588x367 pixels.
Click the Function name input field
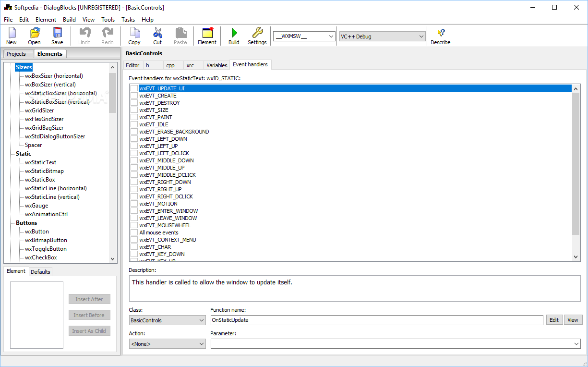click(377, 320)
